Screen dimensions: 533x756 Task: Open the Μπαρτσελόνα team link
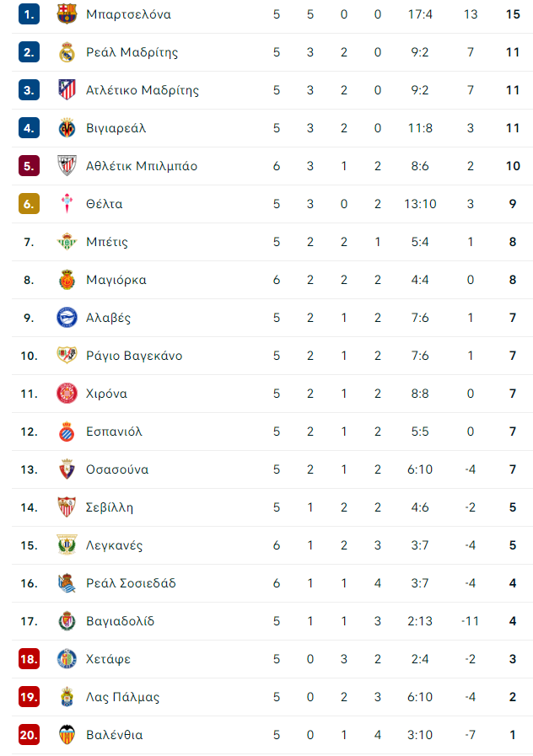128,14
